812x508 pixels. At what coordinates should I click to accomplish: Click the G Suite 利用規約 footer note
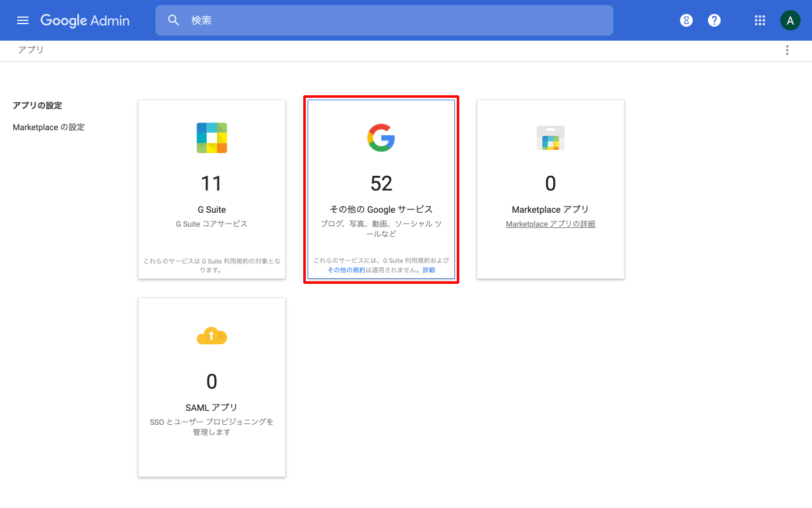[212, 265]
